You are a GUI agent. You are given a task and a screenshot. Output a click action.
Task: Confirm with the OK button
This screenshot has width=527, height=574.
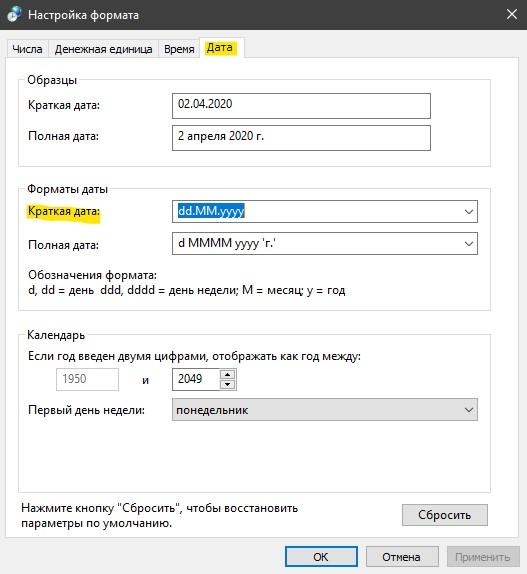[321, 557]
